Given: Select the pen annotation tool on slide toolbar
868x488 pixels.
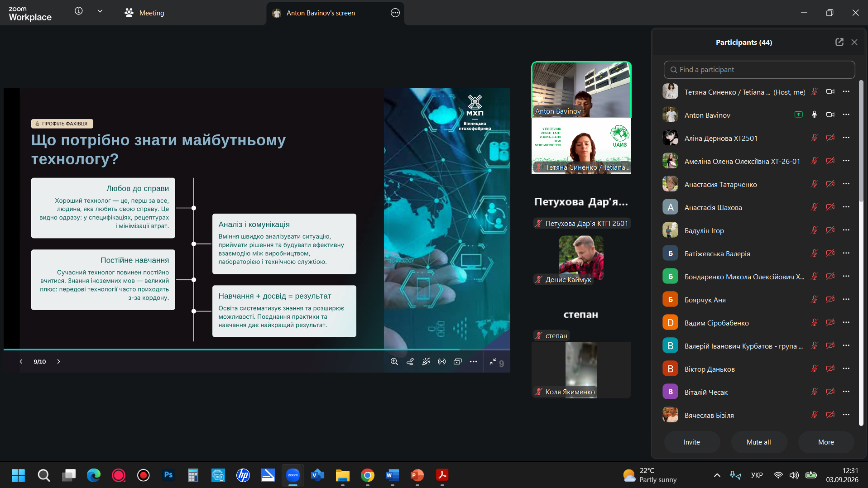Looking at the screenshot, I should point(410,362).
